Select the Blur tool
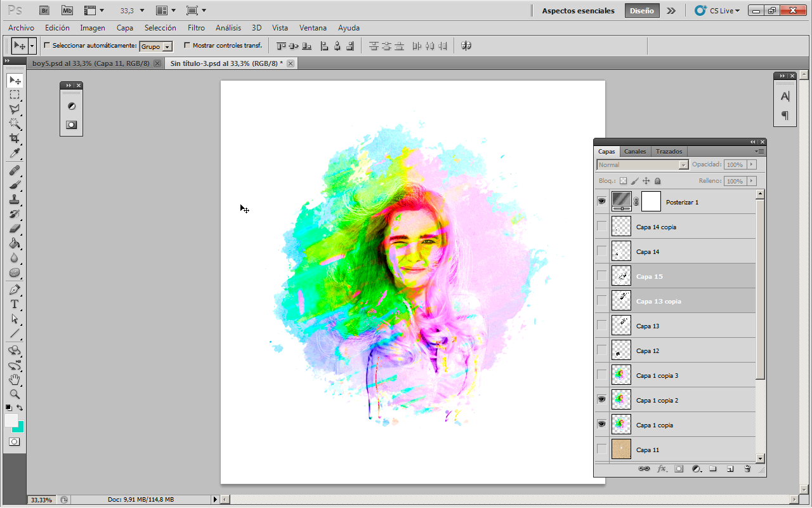Viewport: 812px width, 508px height. click(x=15, y=258)
